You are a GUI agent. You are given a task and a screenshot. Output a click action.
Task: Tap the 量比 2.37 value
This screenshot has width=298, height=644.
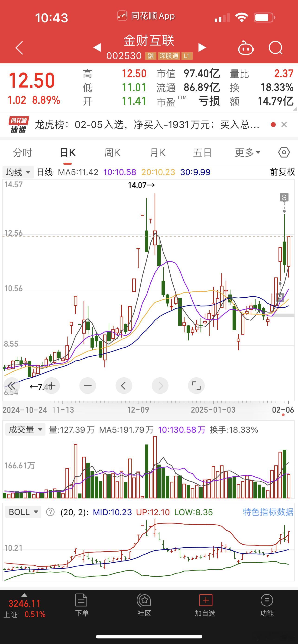point(283,73)
